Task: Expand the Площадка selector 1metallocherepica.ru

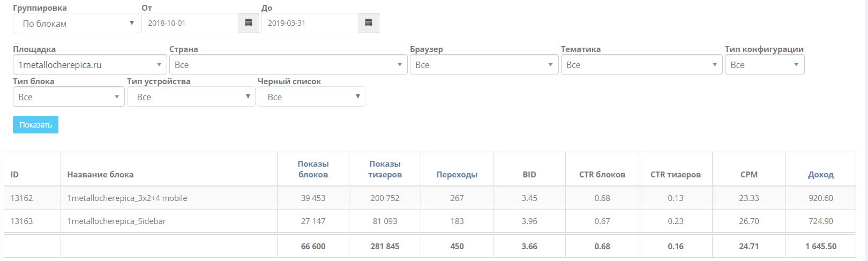Action: point(90,65)
